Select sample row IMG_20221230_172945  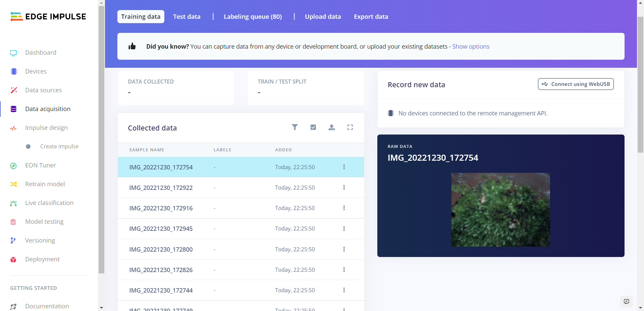tap(241, 229)
